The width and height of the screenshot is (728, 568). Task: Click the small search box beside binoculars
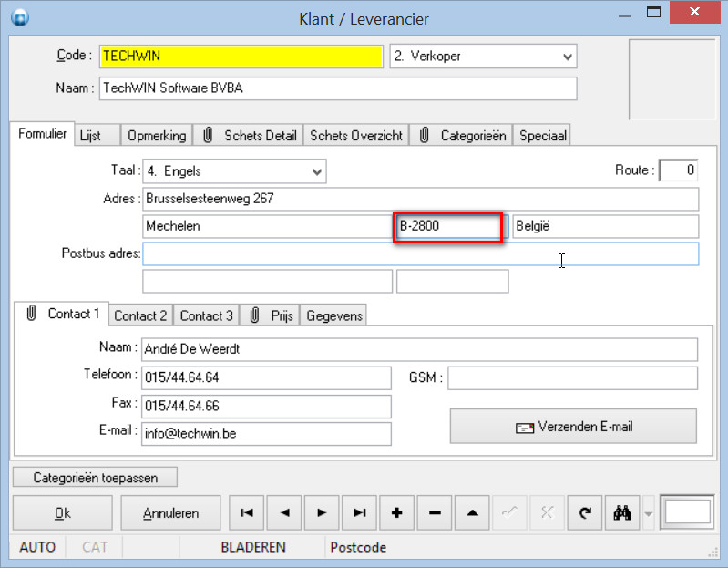(x=687, y=512)
